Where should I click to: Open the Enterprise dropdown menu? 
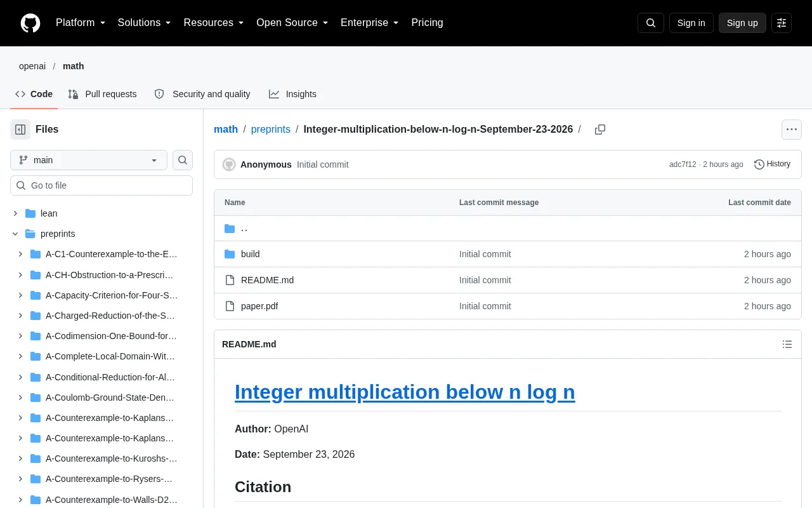tap(370, 23)
